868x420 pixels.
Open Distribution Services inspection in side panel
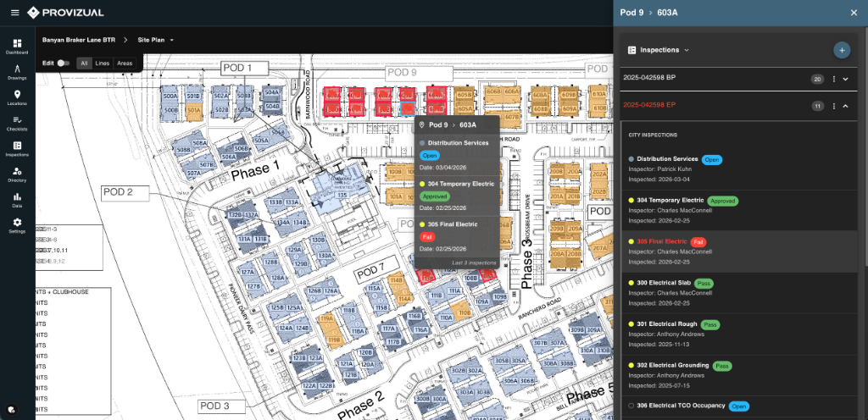739,169
